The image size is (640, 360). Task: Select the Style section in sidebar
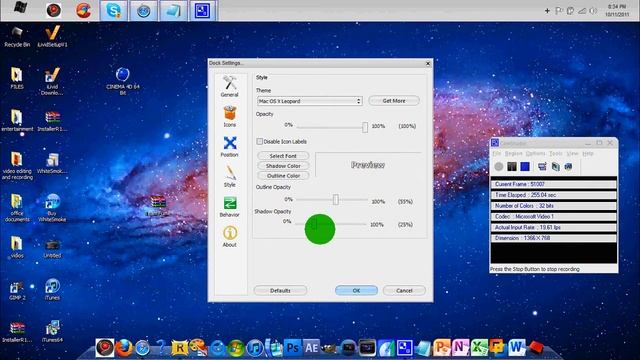point(229,177)
